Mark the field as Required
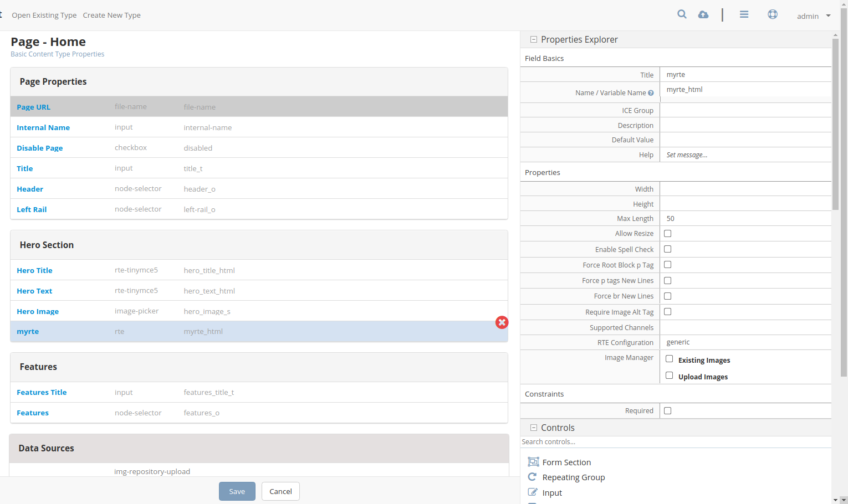Screen dimensions: 848x504 click(x=667, y=410)
